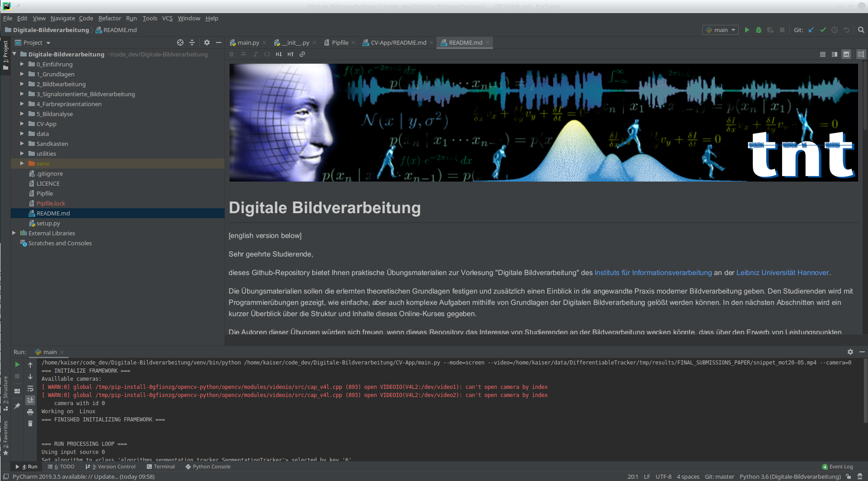The height and width of the screenshot is (481, 868).
Task: Toggle scroll to end in console
Action: pos(30,400)
